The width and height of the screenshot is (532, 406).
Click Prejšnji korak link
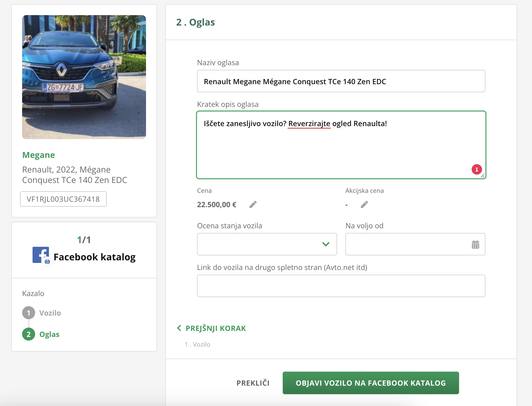point(216,328)
